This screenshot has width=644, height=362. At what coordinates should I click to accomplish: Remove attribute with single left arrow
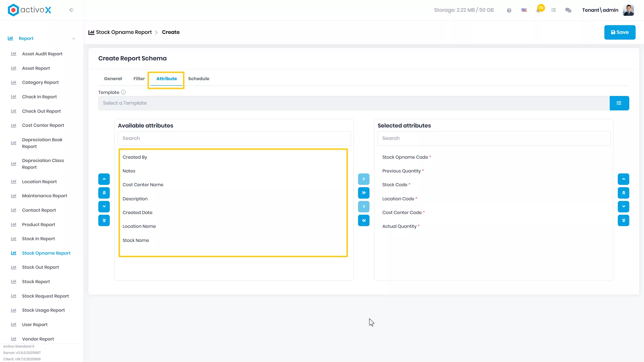[x=364, y=207]
